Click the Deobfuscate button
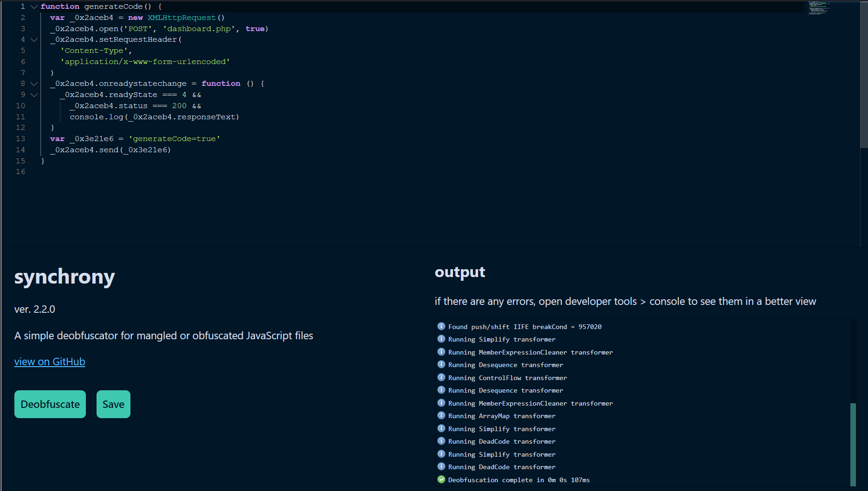Screen dimensions: 868x491 [x=50, y=404]
